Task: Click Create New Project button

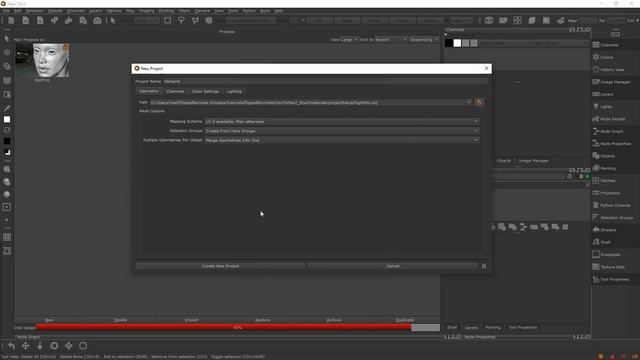Action: coord(220,266)
